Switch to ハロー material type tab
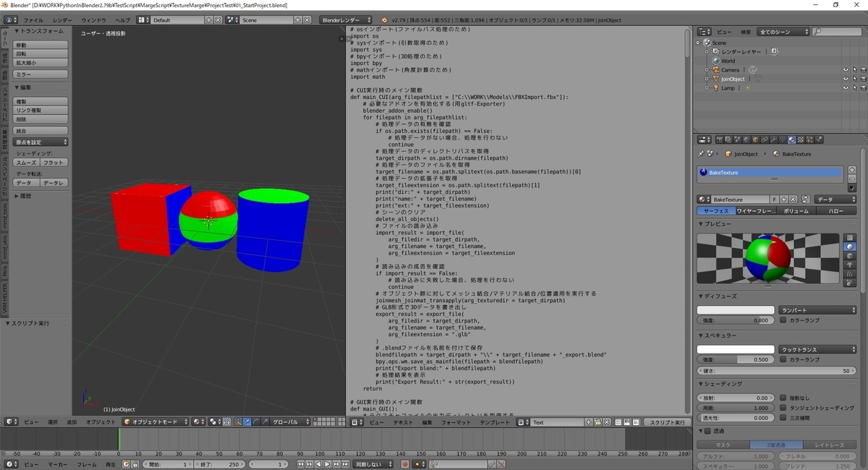This screenshot has height=470, width=868. point(835,211)
